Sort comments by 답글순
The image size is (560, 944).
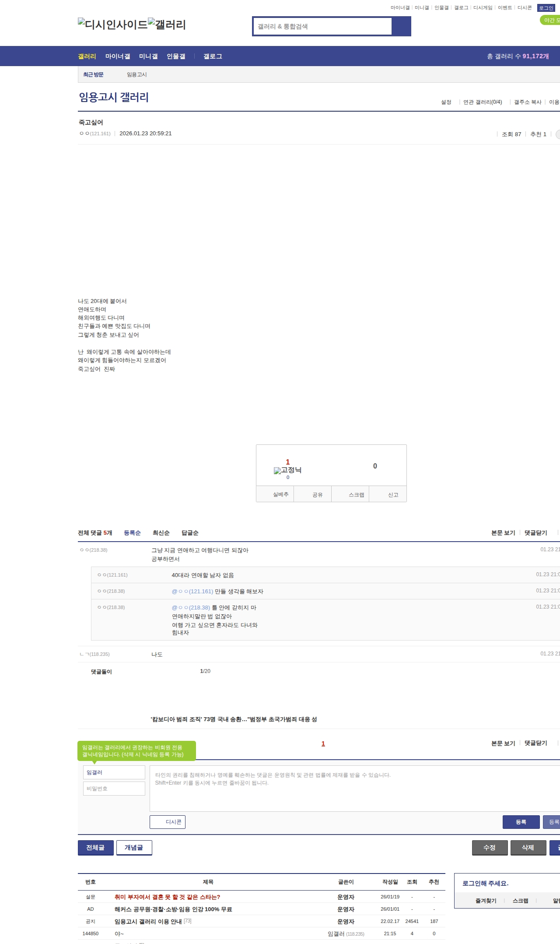(190, 533)
